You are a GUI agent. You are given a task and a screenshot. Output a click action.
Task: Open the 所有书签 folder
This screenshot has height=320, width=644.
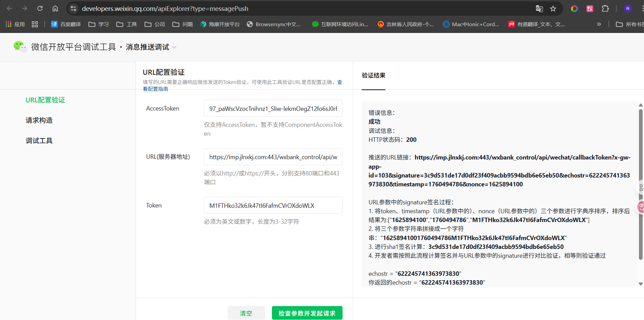[x=630, y=24]
